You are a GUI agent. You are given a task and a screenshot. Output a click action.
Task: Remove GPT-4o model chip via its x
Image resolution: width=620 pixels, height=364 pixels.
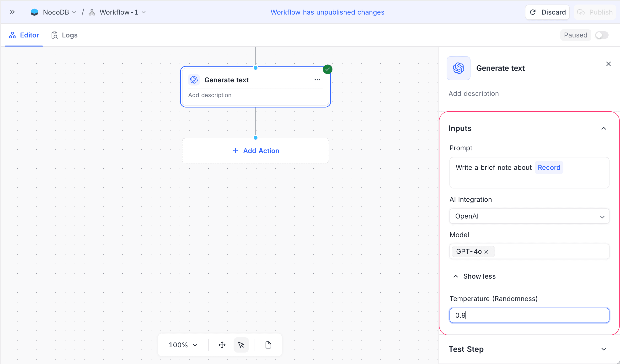pyautogui.click(x=486, y=251)
